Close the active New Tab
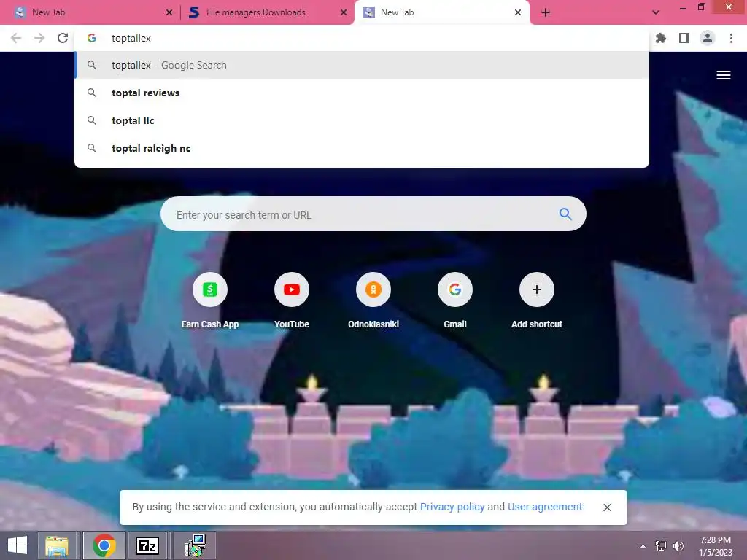This screenshot has width=747, height=560. [x=518, y=12]
